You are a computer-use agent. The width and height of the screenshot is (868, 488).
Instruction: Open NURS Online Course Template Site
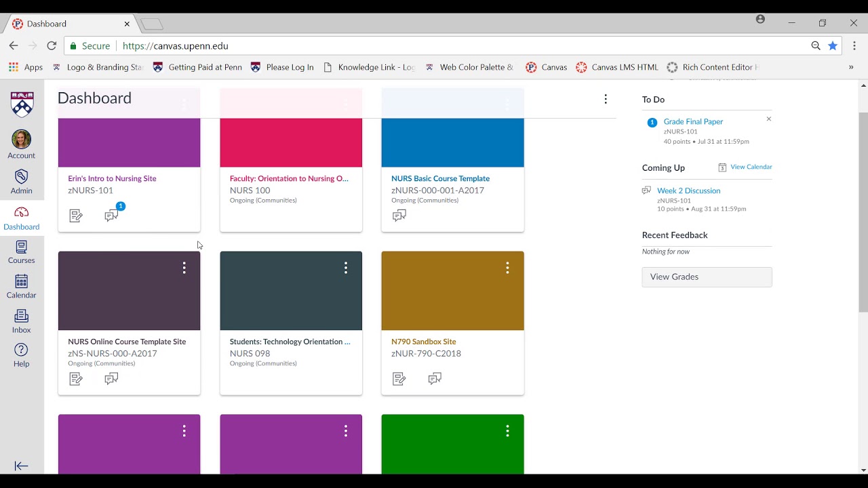point(127,342)
